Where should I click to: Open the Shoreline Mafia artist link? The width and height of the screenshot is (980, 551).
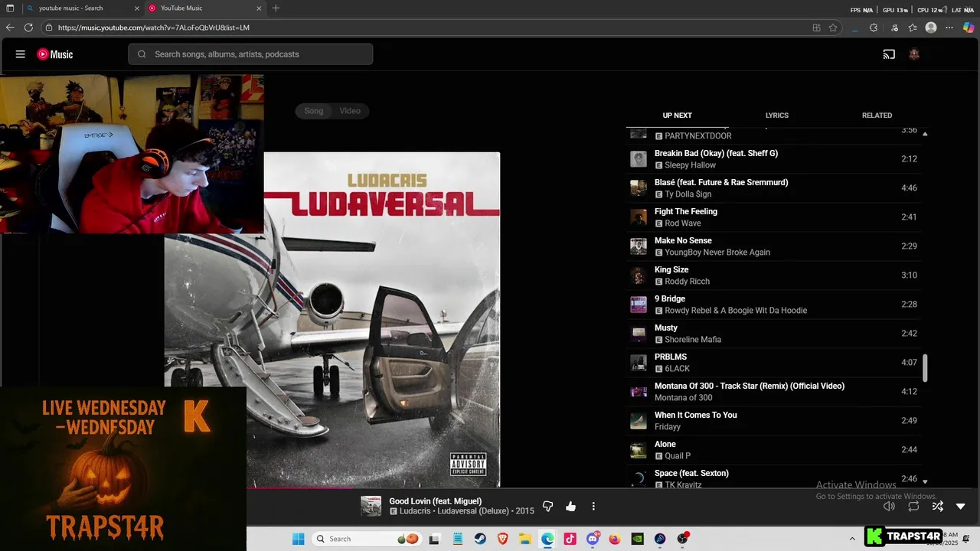point(693,340)
